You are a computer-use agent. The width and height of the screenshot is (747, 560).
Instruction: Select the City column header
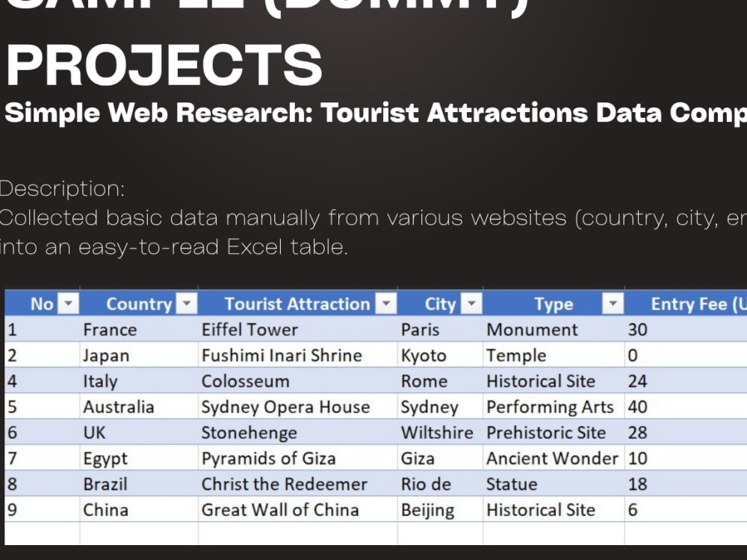click(440, 303)
